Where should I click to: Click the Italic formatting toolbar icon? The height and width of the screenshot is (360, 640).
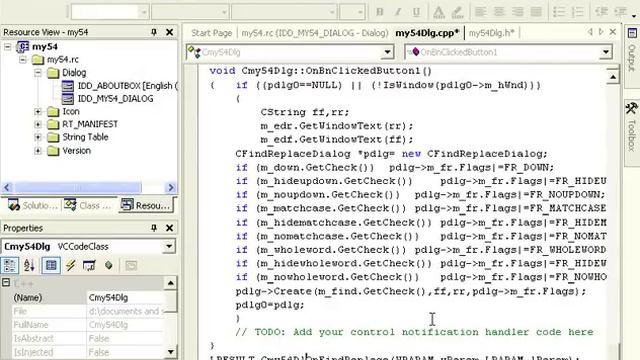398,12
